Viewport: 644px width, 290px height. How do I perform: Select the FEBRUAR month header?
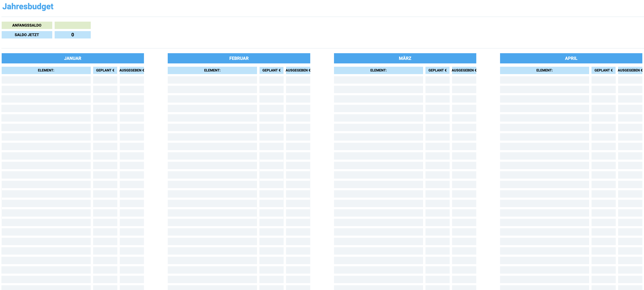[x=239, y=58]
